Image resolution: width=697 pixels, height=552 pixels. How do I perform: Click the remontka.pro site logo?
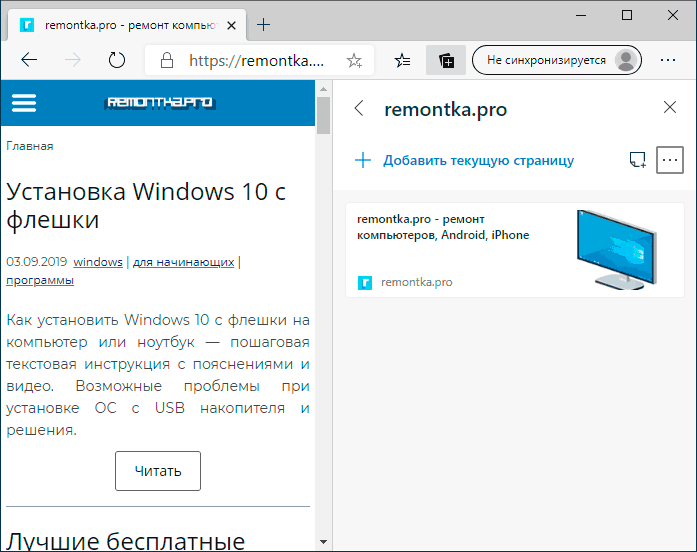click(160, 103)
